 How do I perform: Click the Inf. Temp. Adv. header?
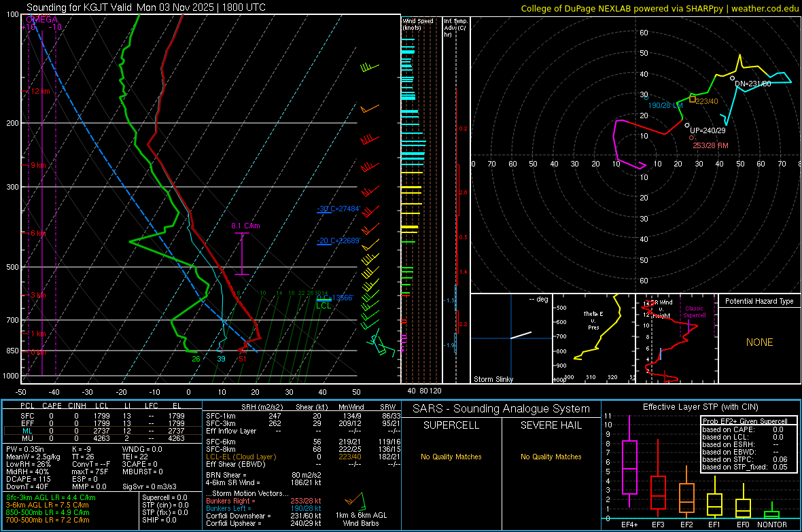click(455, 28)
